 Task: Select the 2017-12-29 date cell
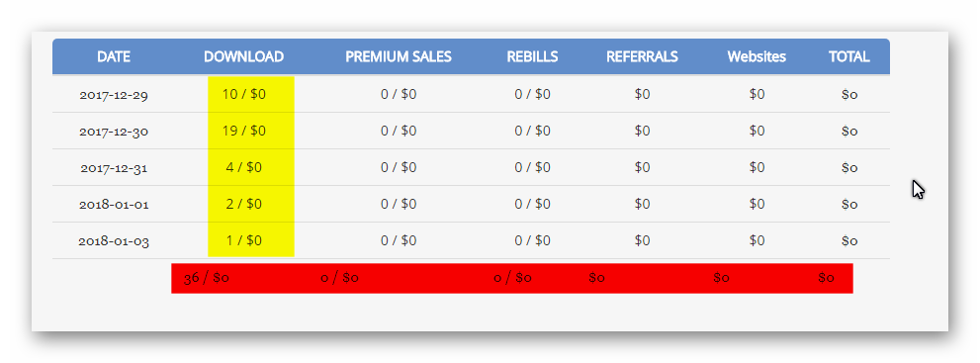pos(114,95)
